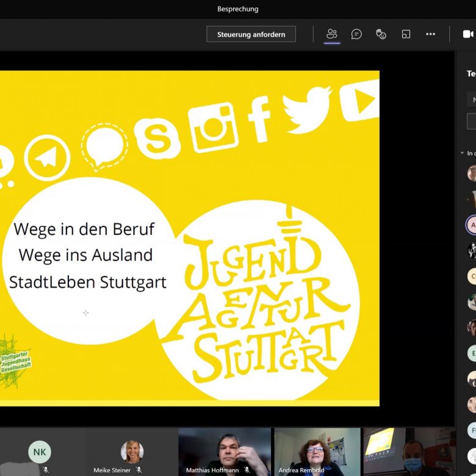Click the Instagram camera icon on the shared slide
The image size is (476, 476).
(213, 128)
